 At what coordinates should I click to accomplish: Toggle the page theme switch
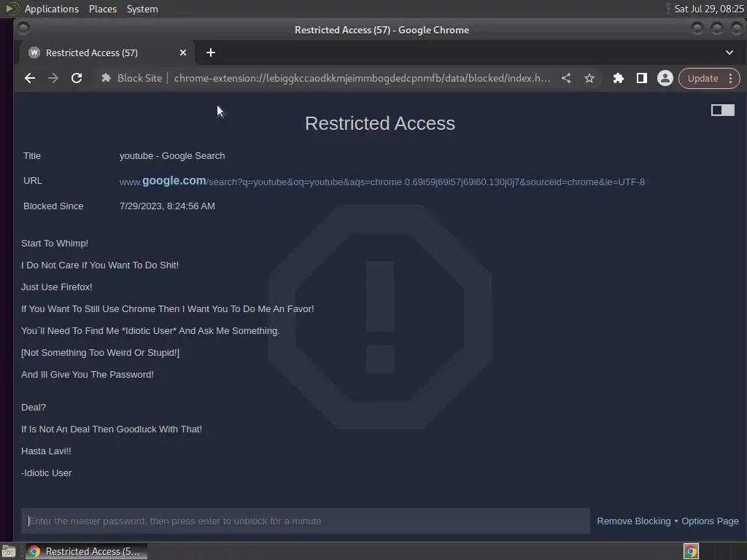[723, 110]
